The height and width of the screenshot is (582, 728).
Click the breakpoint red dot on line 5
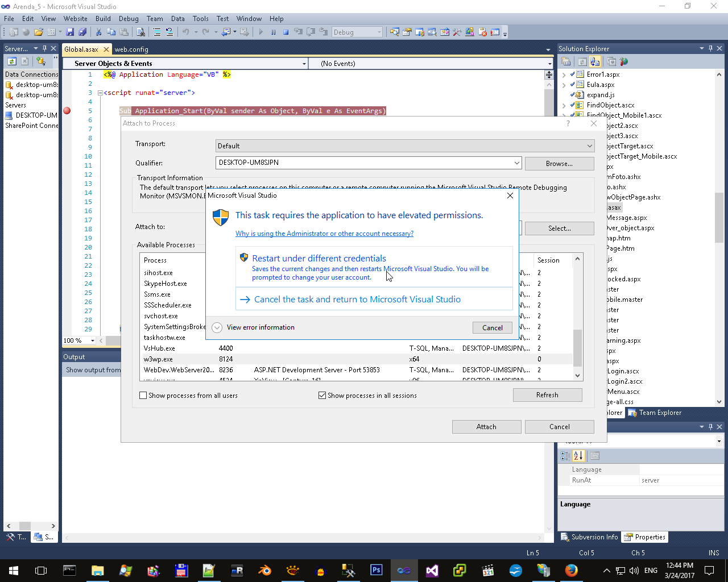point(67,111)
